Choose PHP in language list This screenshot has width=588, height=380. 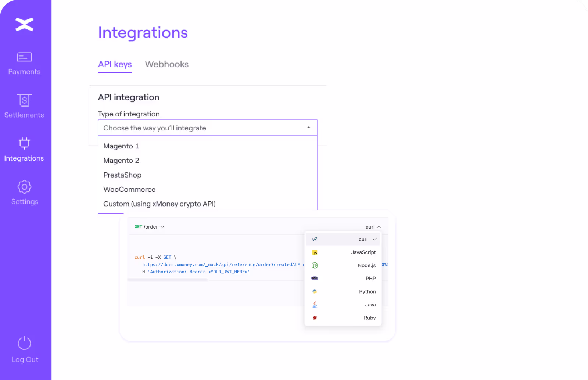click(x=343, y=279)
